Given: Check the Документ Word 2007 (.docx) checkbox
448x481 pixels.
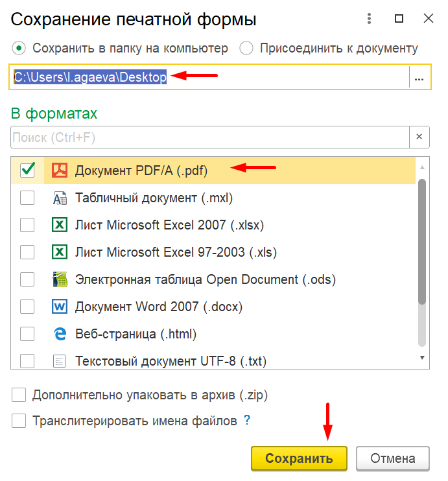Looking at the screenshot, I should tap(27, 307).
